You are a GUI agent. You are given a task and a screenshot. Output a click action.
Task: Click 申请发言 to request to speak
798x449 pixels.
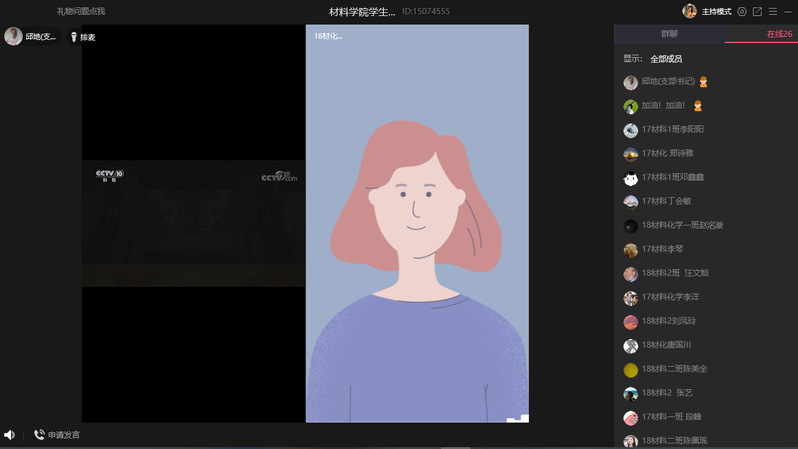pos(57,435)
